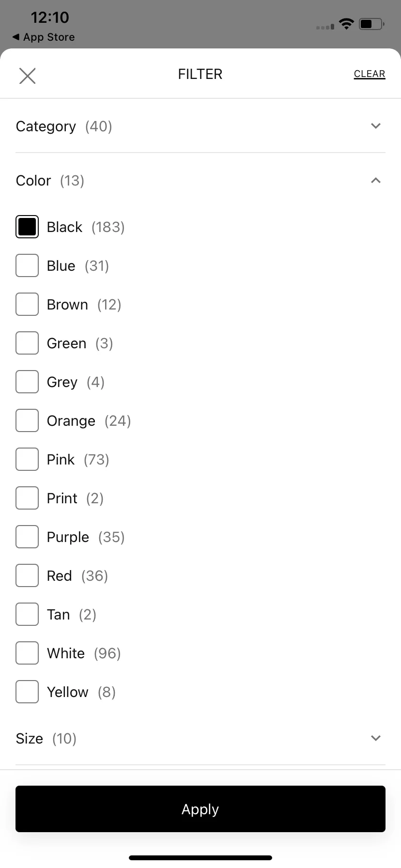Tap the battery status icon
The image size is (401, 868).
(372, 24)
